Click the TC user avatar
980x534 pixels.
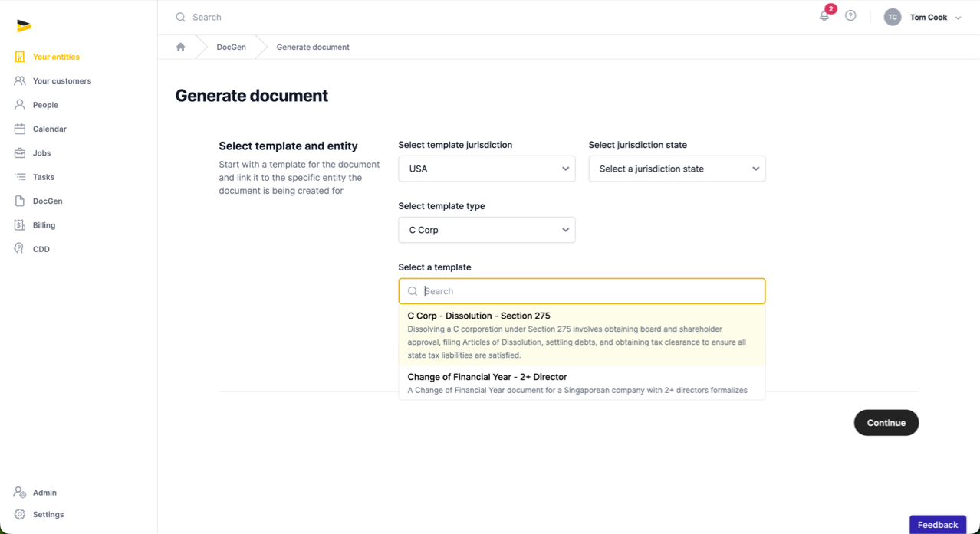(x=893, y=17)
